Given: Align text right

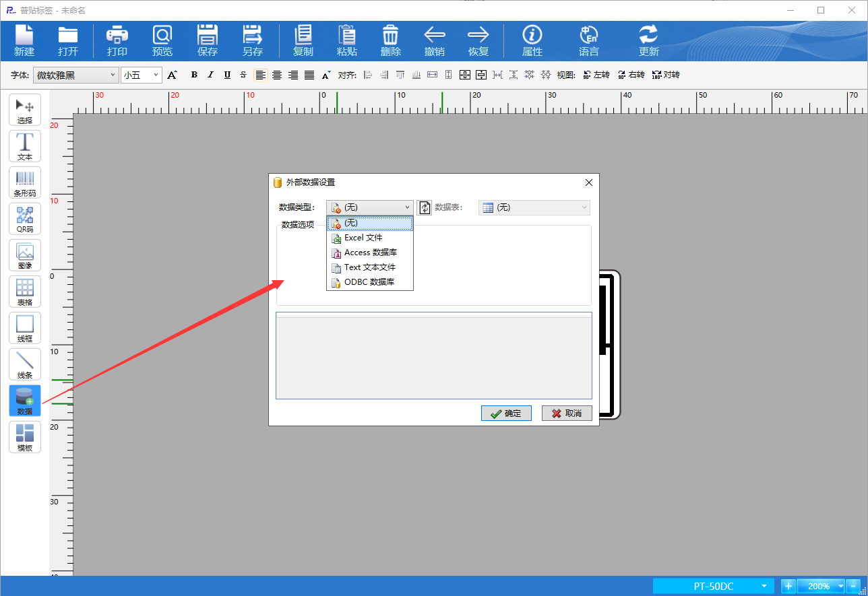Looking at the screenshot, I should (293, 75).
